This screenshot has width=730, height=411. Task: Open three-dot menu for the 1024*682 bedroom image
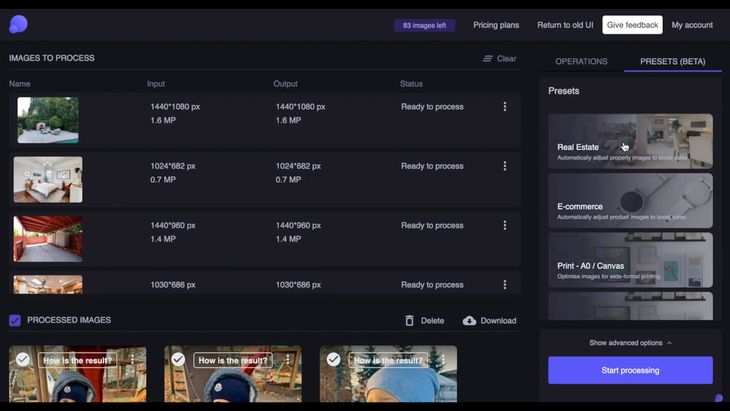click(505, 166)
